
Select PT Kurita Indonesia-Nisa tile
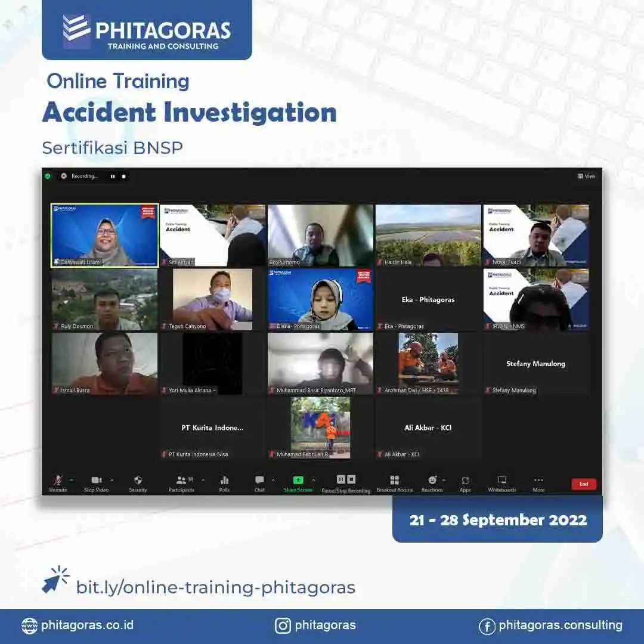212,428
